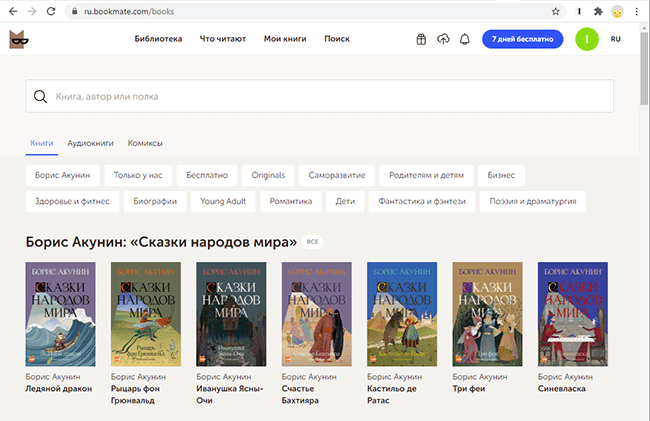Click the Иванушка Ясны-Очи title link
The height and width of the screenshot is (421, 650).
point(230,394)
